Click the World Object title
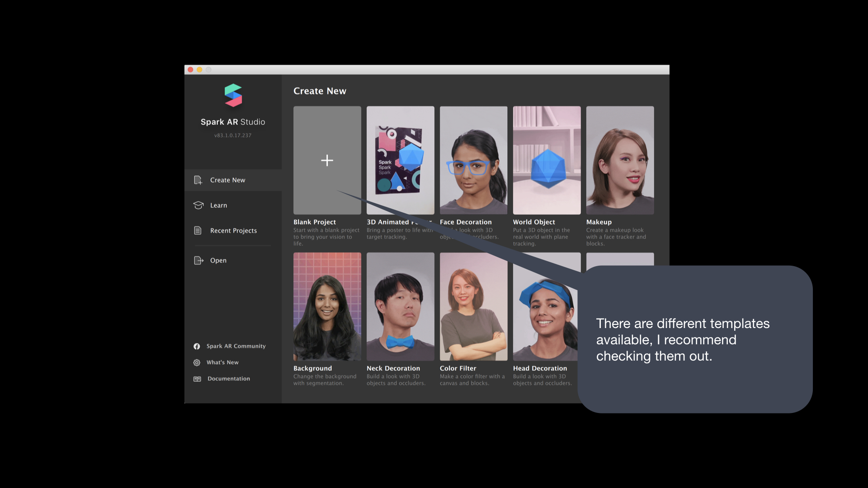The width and height of the screenshot is (868, 488). pos(534,222)
